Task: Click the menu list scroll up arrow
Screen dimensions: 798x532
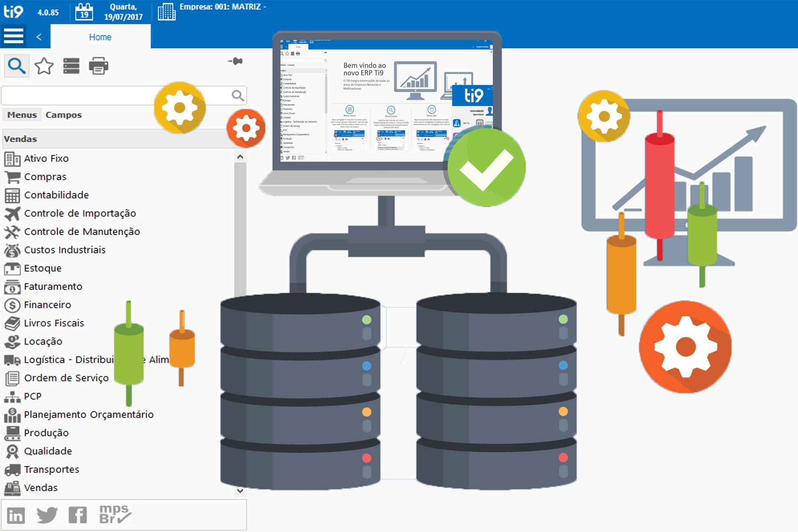Action: coord(240,157)
